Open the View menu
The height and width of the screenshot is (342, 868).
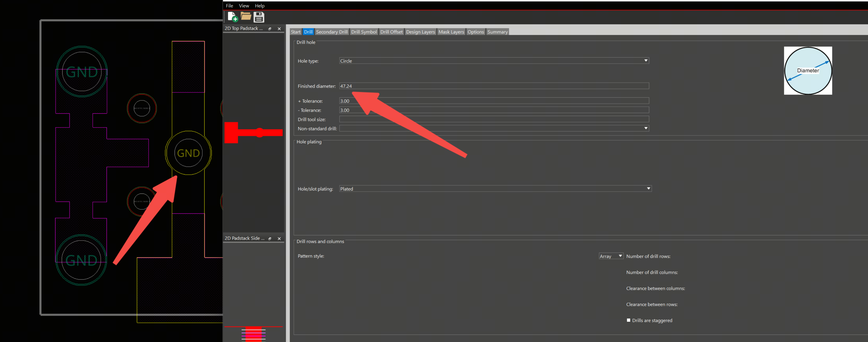[244, 6]
